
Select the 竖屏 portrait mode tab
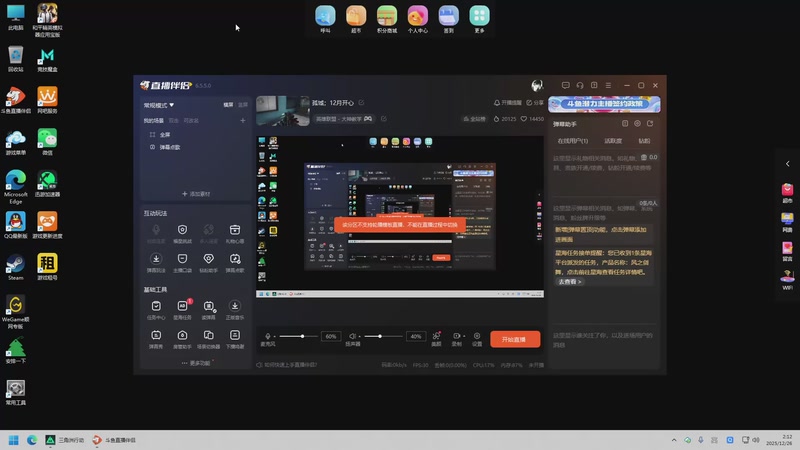[x=243, y=105]
